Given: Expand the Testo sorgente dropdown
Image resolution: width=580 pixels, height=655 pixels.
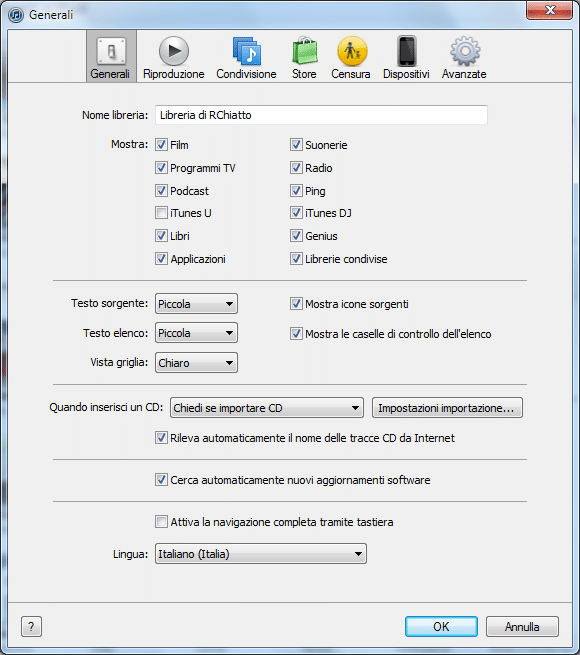Looking at the screenshot, I should (196, 304).
